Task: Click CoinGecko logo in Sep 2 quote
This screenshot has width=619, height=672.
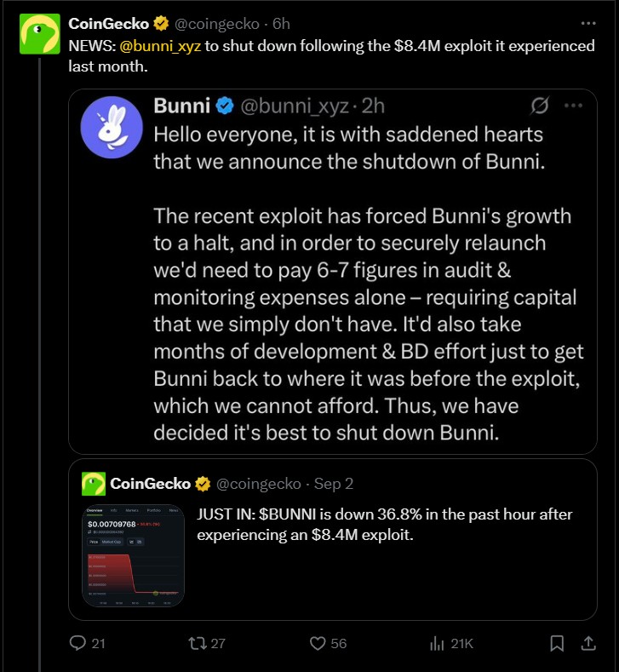Action: coord(93,484)
